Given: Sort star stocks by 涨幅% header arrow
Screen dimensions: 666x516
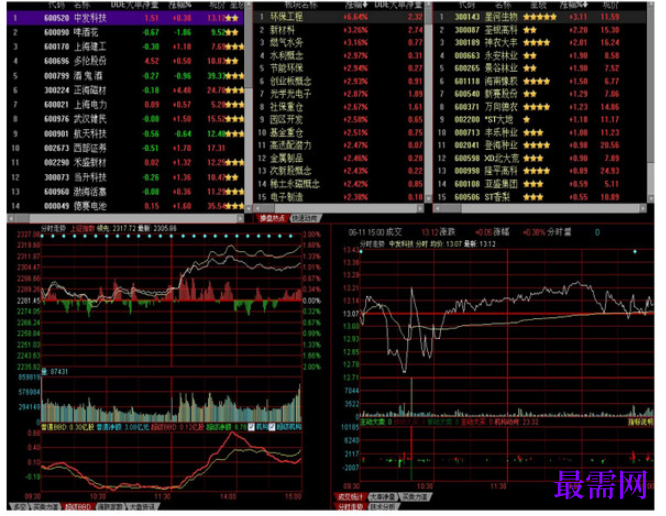Looking at the screenshot, I should point(573,5).
